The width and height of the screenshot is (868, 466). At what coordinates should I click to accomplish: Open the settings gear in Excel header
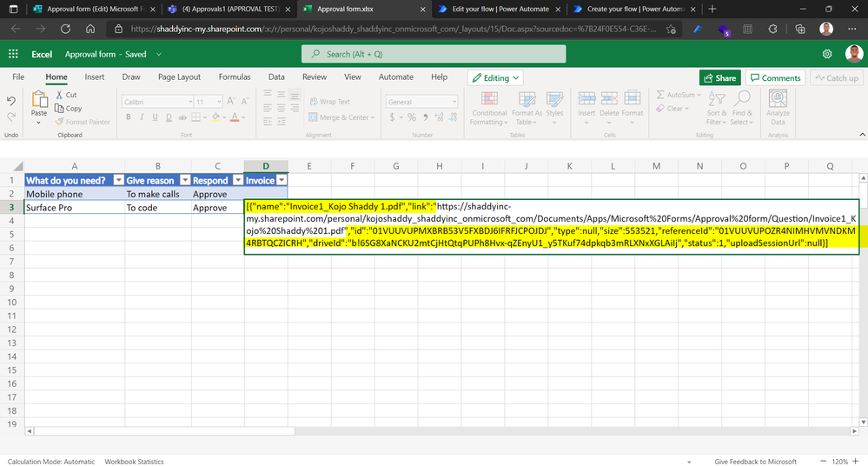click(826, 54)
